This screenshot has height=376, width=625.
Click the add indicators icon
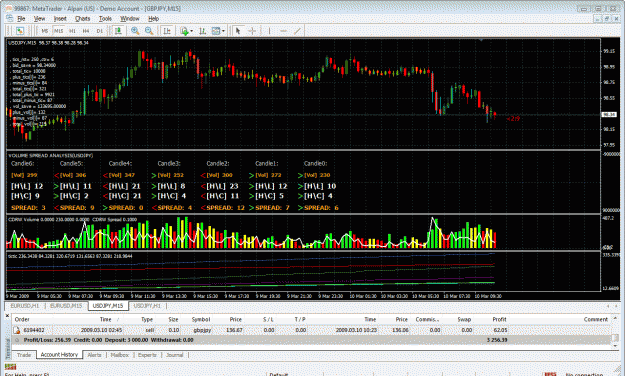click(184, 31)
